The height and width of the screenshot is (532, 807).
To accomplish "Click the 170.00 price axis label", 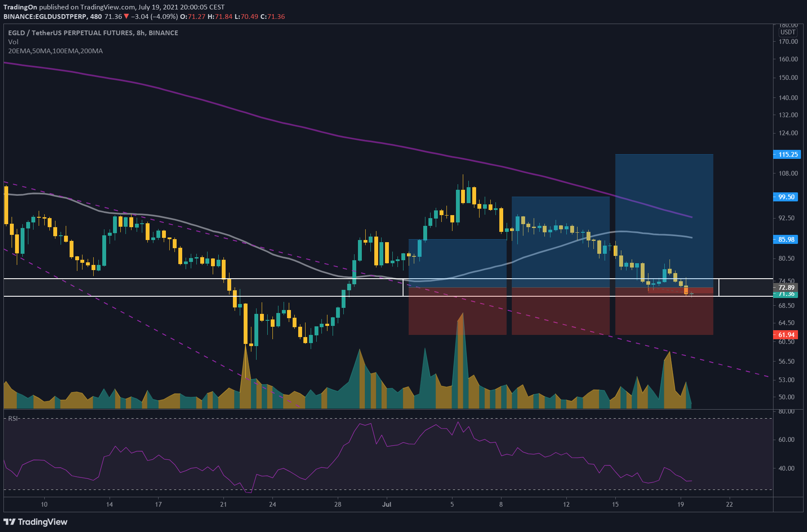I will click(788, 41).
